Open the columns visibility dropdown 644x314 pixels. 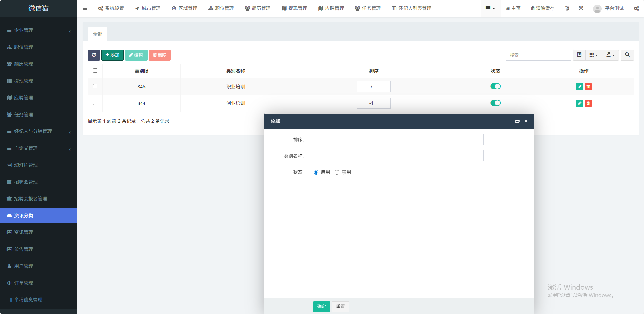(593, 55)
